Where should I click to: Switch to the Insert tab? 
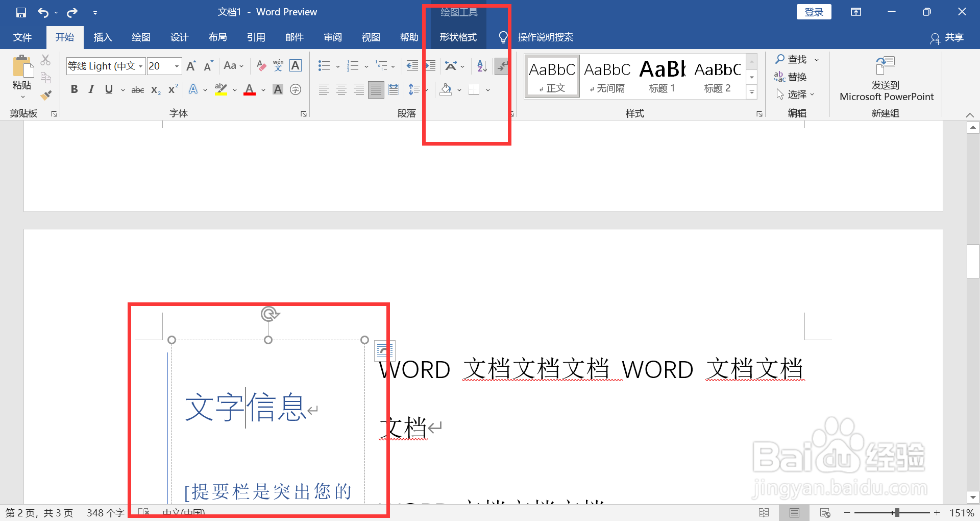[103, 37]
